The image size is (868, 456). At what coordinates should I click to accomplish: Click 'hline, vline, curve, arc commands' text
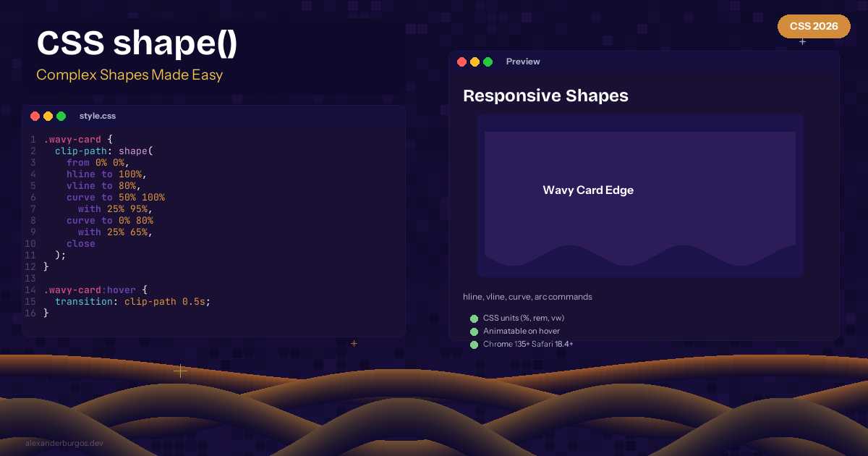(527, 297)
